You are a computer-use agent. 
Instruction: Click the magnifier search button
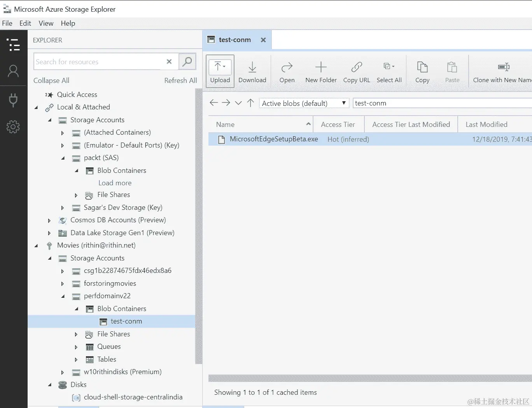(x=187, y=62)
